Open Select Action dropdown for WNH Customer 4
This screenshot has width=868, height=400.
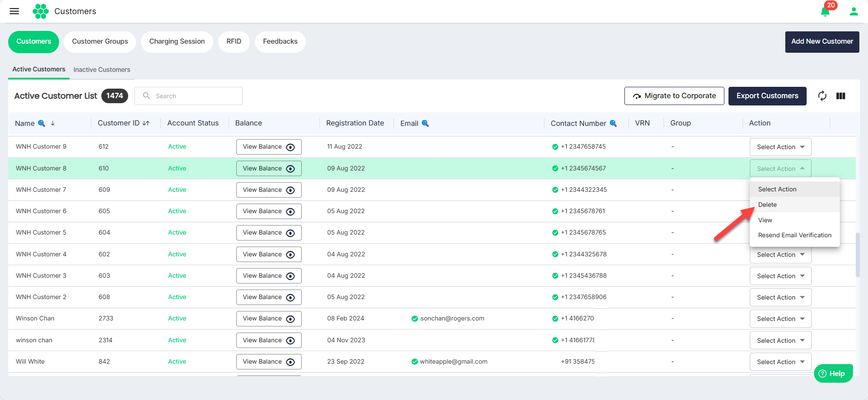pyautogui.click(x=780, y=255)
